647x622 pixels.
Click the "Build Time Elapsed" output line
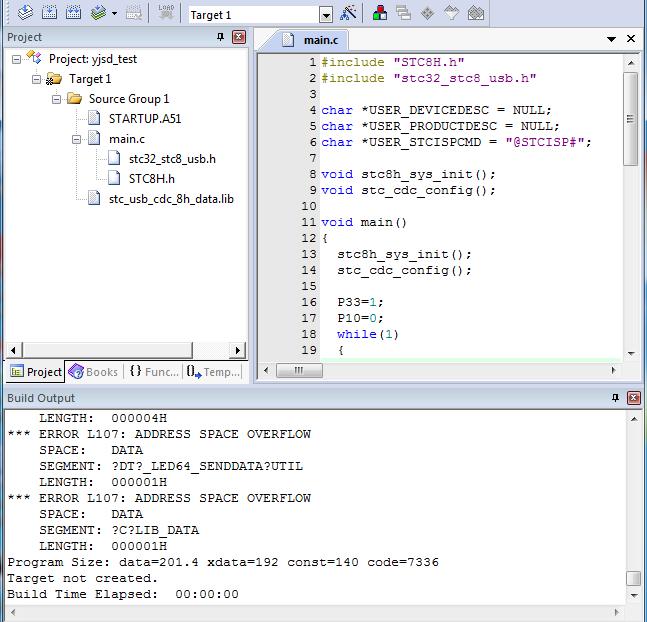pos(123,594)
